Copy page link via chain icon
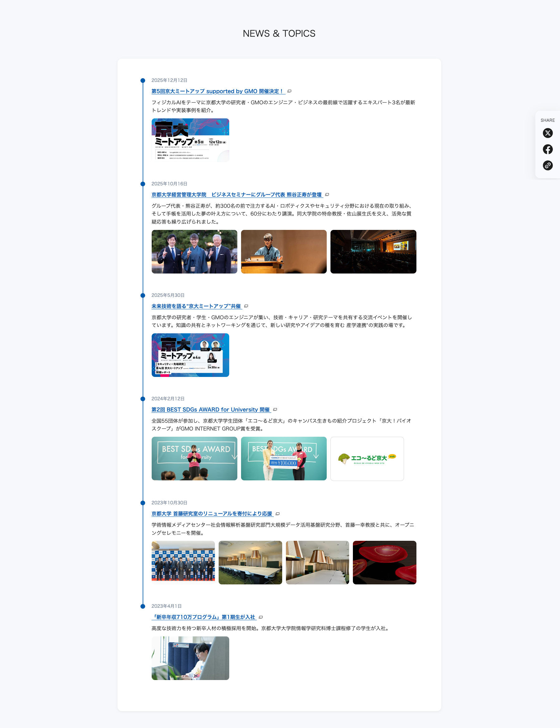This screenshot has width=560, height=728. pyautogui.click(x=547, y=165)
